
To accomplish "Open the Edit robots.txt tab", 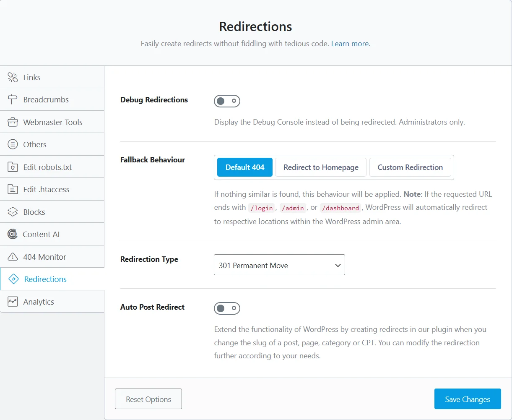I will pyautogui.click(x=52, y=167).
